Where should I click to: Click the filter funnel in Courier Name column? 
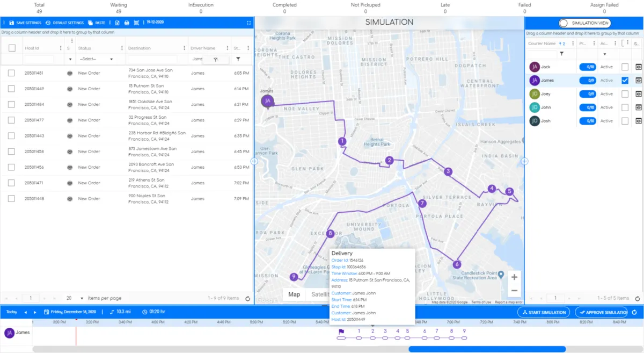(x=561, y=54)
